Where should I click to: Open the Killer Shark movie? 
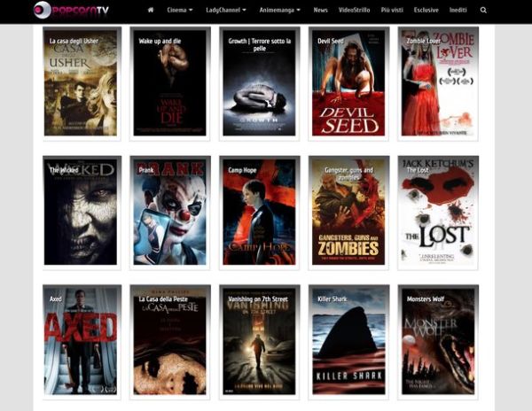click(x=348, y=340)
